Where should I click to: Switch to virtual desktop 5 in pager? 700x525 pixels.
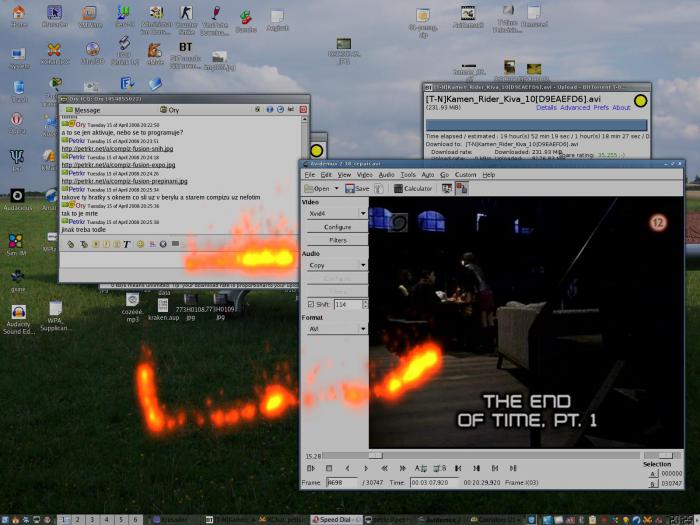click(121, 520)
